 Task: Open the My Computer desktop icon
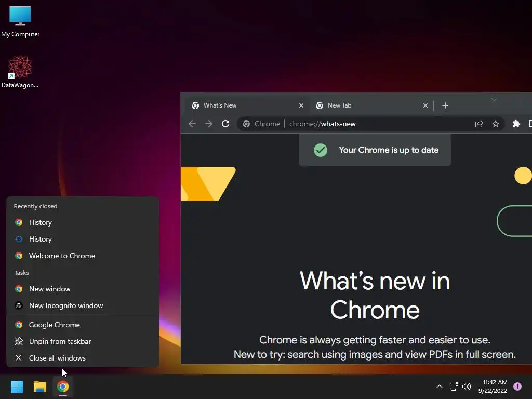[20, 22]
